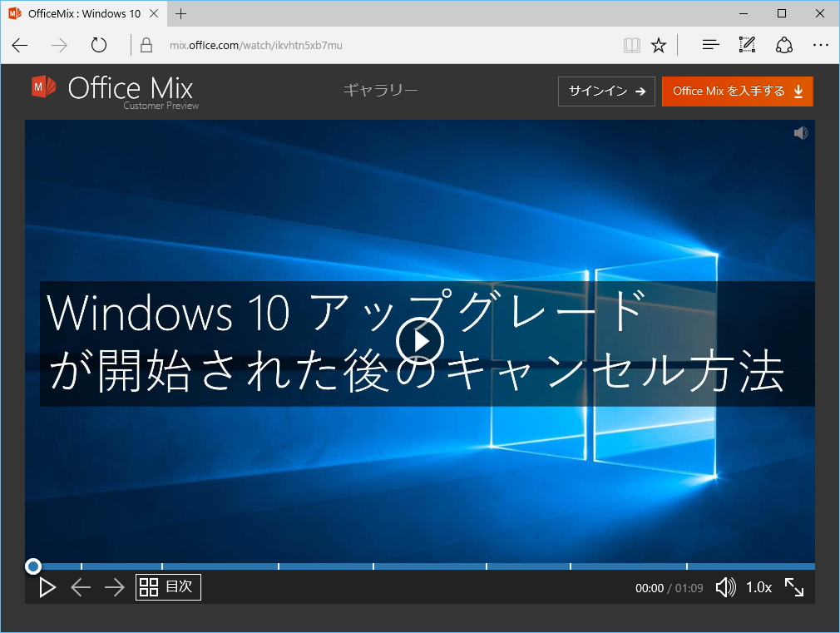Open the More actions menu
The width and height of the screenshot is (840, 633).
821,44
